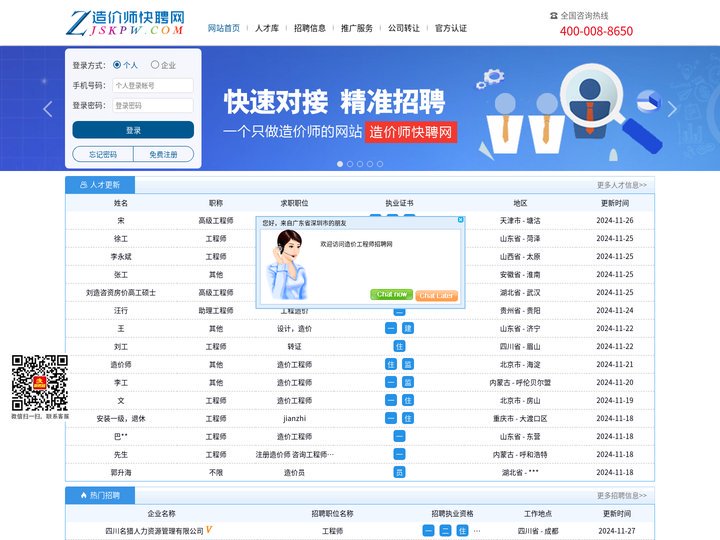Click the 住 badge in 造价师 row
This screenshot has height=540, width=720.
[x=391, y=364]
